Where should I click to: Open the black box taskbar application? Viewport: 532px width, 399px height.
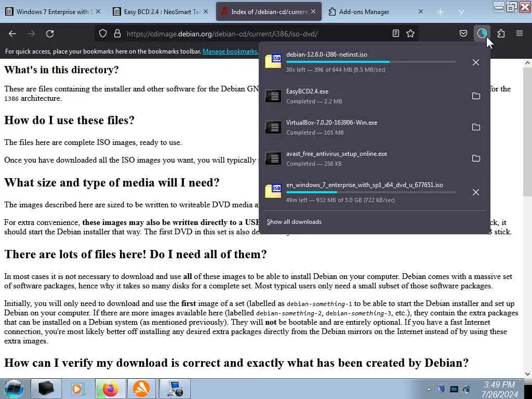(x=46, y=389)
